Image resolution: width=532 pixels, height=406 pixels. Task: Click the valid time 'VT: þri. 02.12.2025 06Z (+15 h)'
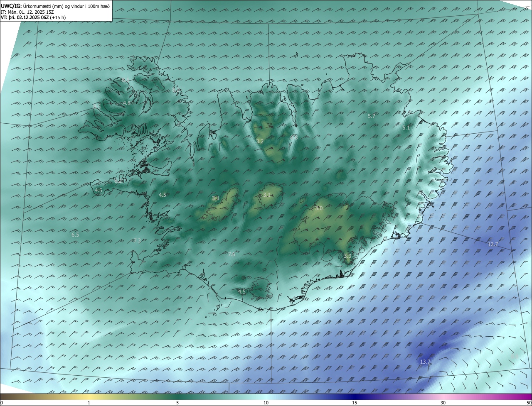coord(33,17)
